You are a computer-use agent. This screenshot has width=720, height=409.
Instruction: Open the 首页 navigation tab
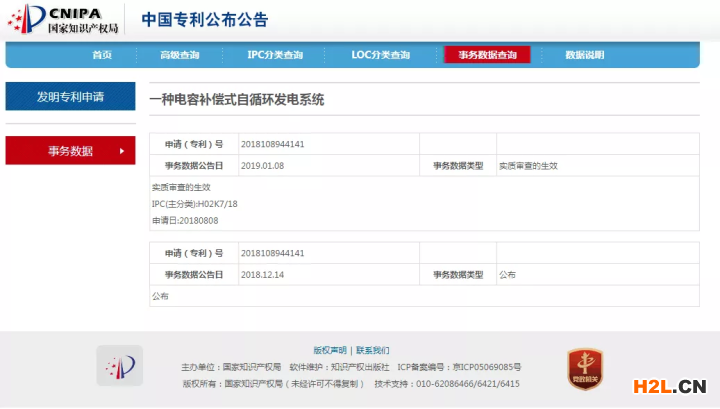pos(102,55)
